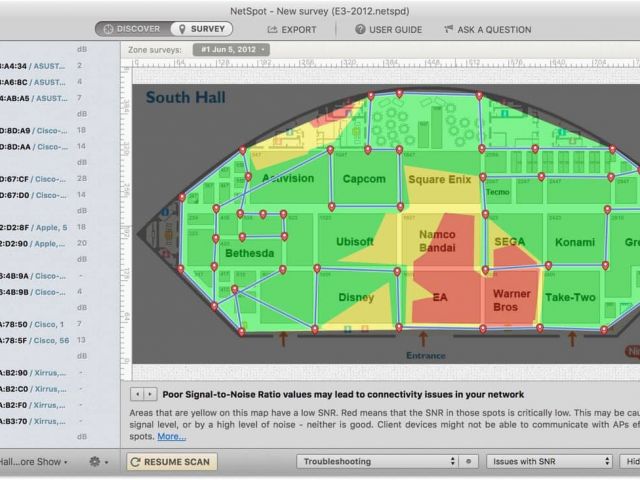Screen dimensions: 640x480
Task: Click the small dot button next to Troubleshooting
Action: pos(469,462)
